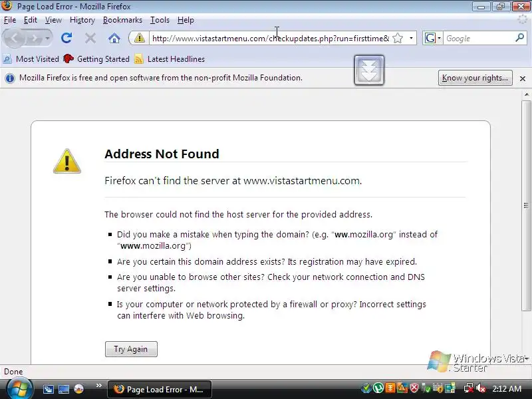
Task: Select Page Load Error taskbar button
Action: [160, 389]
